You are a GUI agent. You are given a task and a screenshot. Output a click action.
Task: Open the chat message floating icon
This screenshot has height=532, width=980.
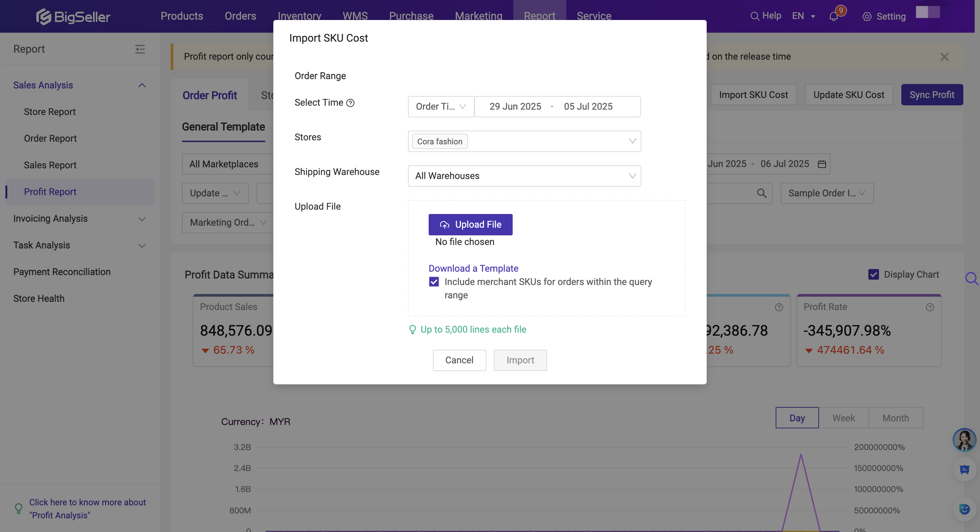964,470
